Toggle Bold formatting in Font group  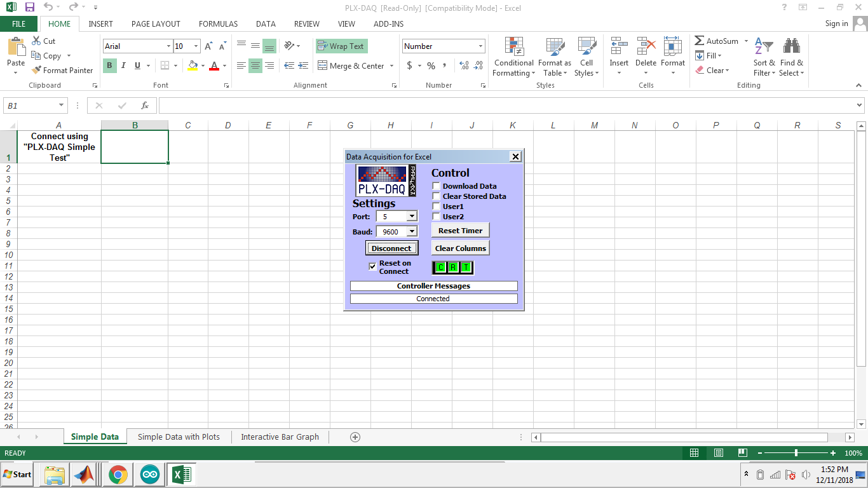(x=109, y=65)
